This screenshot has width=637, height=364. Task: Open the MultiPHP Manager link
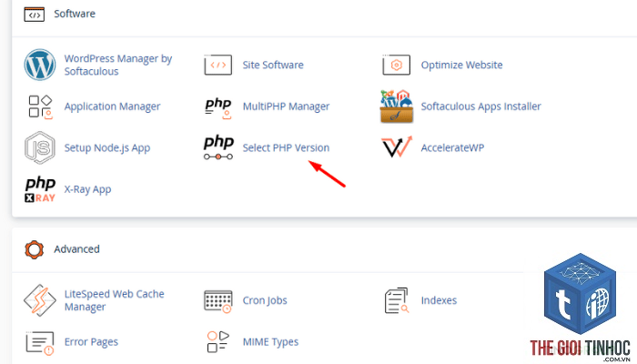[x=286, y=106]
